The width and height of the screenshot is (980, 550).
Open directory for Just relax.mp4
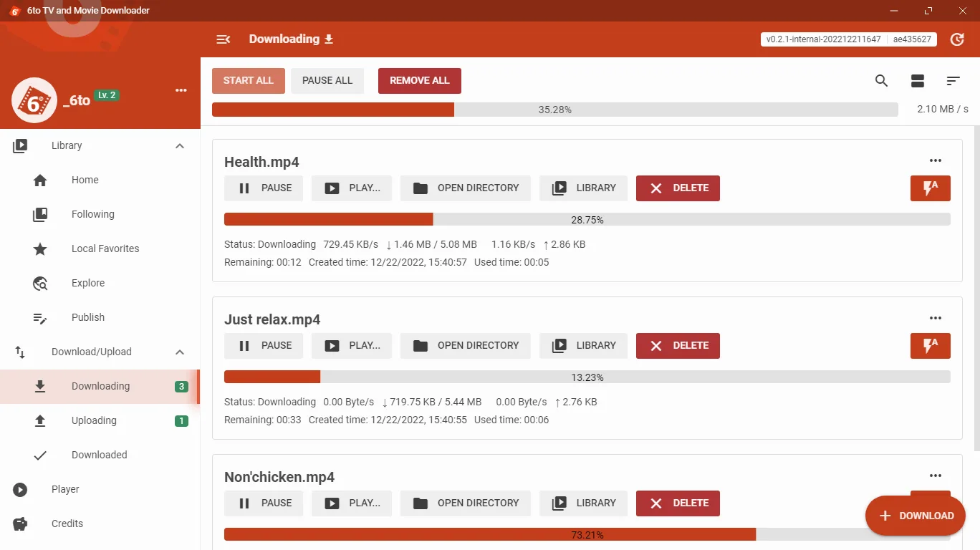point(466,346)
